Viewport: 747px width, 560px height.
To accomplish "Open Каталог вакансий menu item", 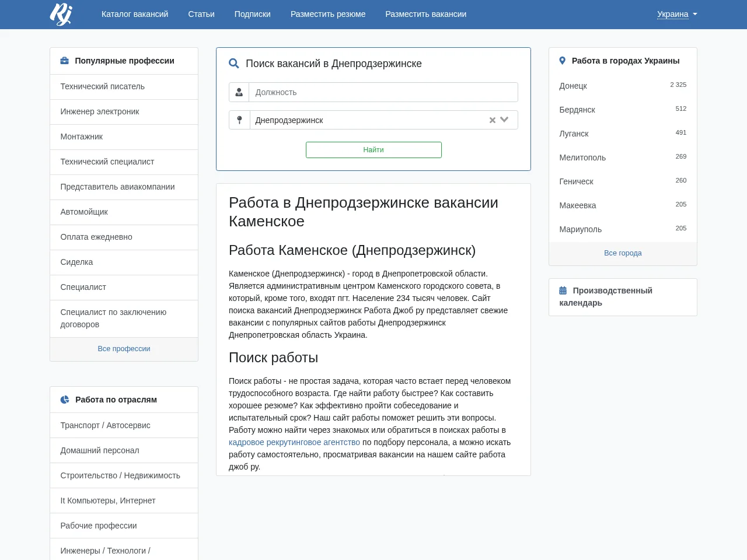I will 135,14.
